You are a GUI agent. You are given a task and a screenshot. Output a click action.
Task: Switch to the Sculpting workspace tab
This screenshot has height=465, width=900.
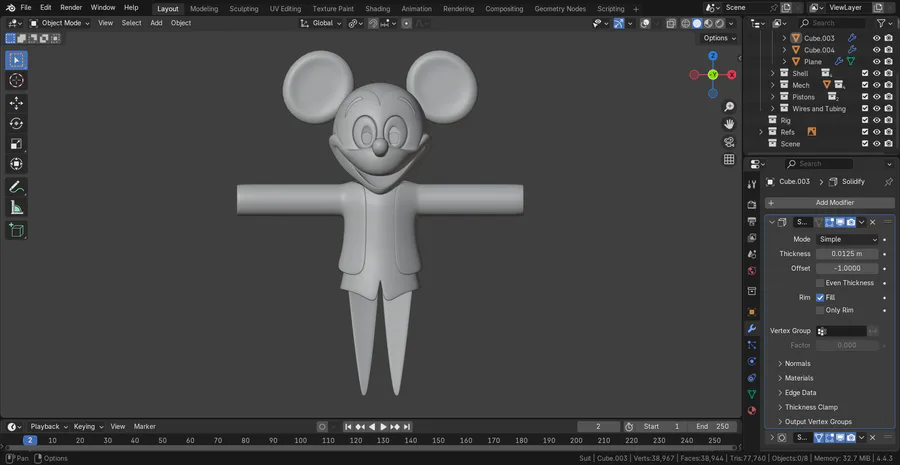tap(244, 9)
